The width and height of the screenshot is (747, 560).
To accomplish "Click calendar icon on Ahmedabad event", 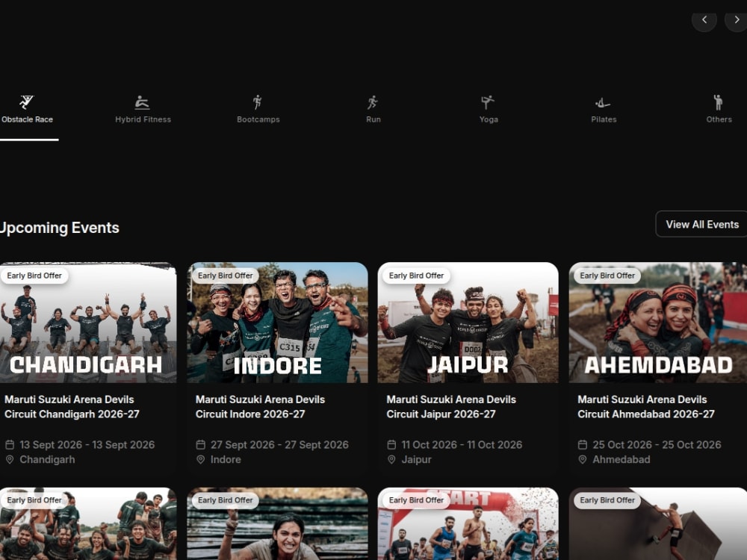I will click(x=583, y=445).
